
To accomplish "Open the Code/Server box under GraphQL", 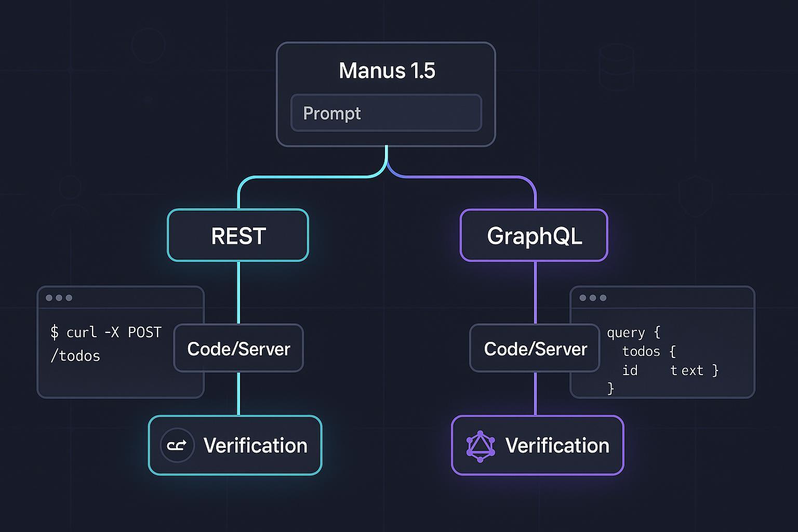I will [x=535, y=349].
